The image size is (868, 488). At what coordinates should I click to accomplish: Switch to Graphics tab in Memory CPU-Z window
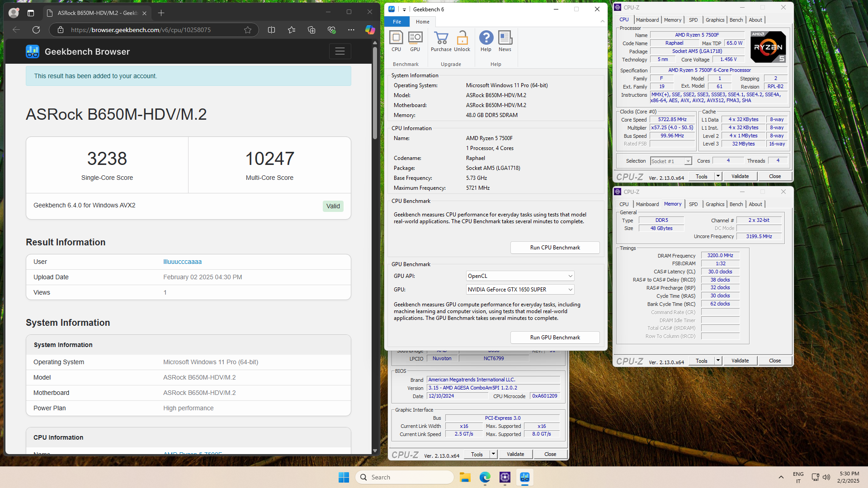pyautogui.click(x=715, y=204)
